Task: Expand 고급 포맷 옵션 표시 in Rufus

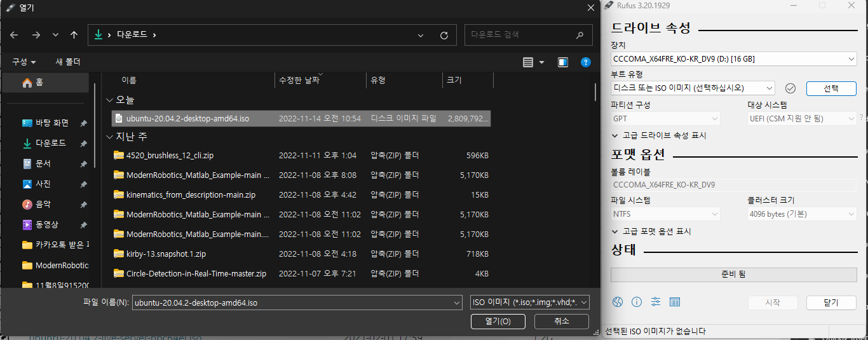Action: point(651,231)
